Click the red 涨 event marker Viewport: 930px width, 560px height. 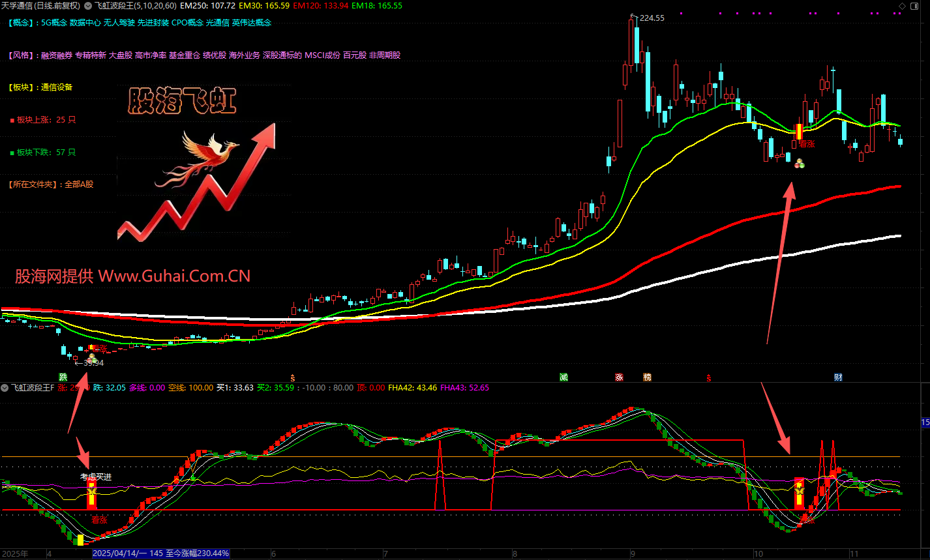point(619,377)
